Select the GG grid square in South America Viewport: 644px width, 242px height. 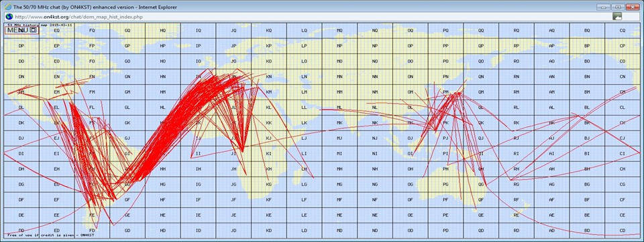tap(127, 184)
